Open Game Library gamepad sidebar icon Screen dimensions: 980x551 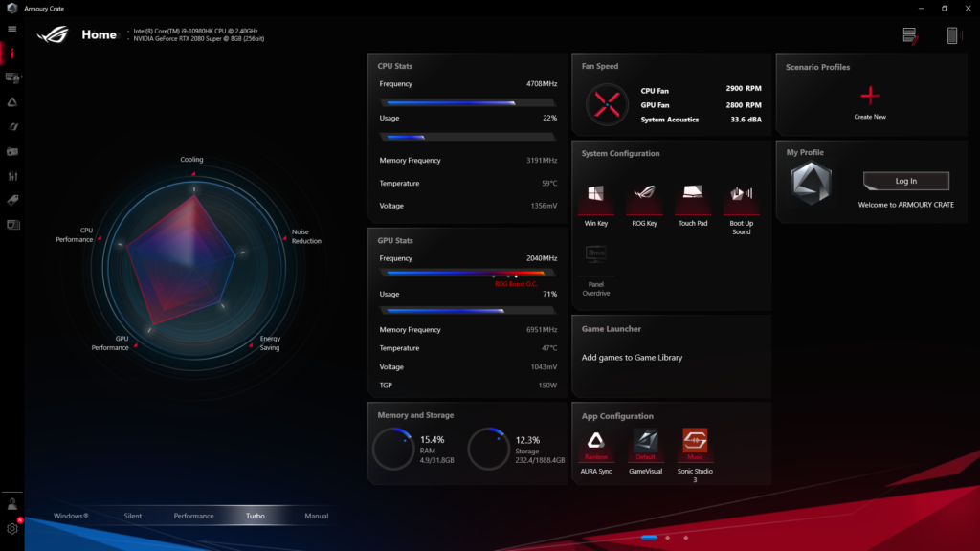coord(11,152)
